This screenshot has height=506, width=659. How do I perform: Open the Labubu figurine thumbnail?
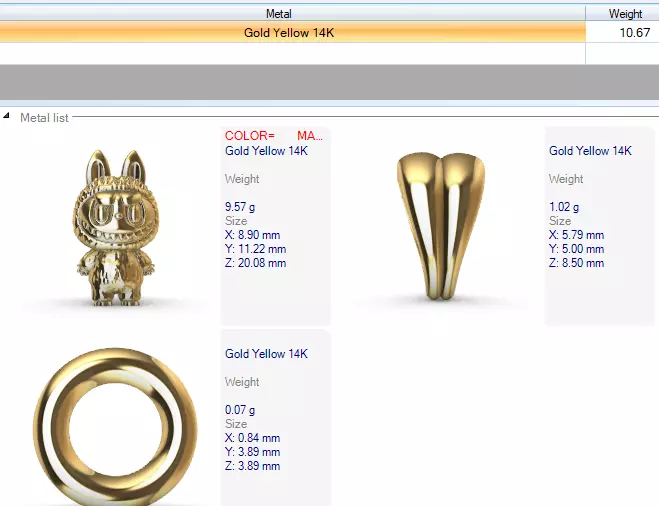coord(115,227)
